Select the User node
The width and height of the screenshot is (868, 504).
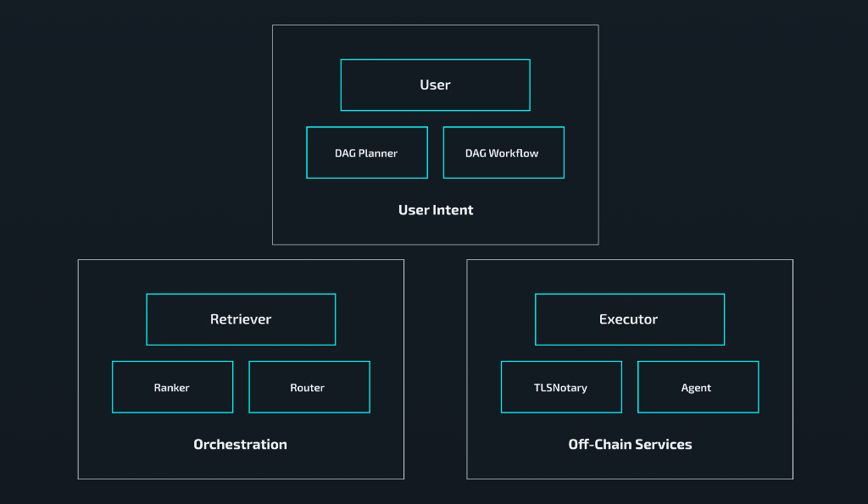pos(435,85)
